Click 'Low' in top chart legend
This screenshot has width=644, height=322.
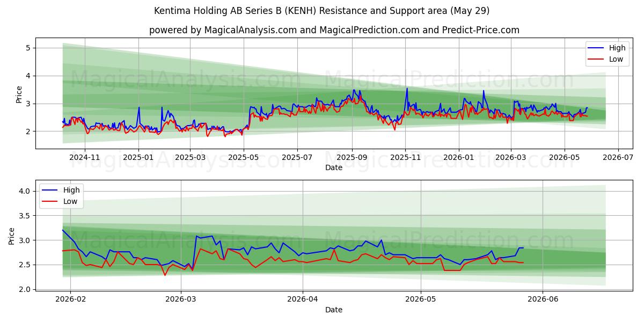coord(616,59)
